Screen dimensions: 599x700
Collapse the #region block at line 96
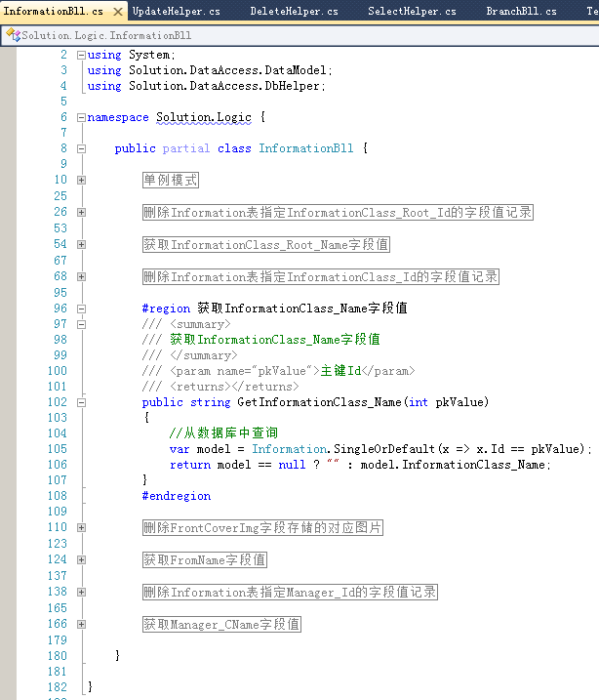point(82,308)
